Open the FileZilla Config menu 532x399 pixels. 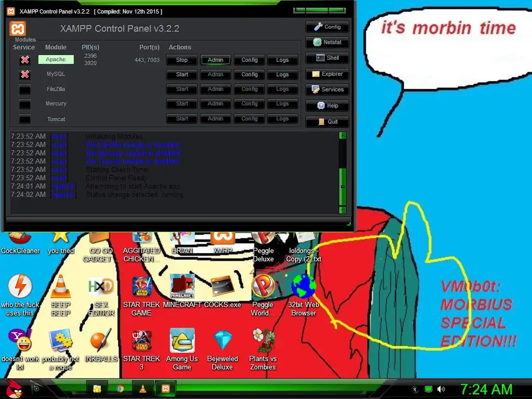pyautogui.click(x=249, y=89)
